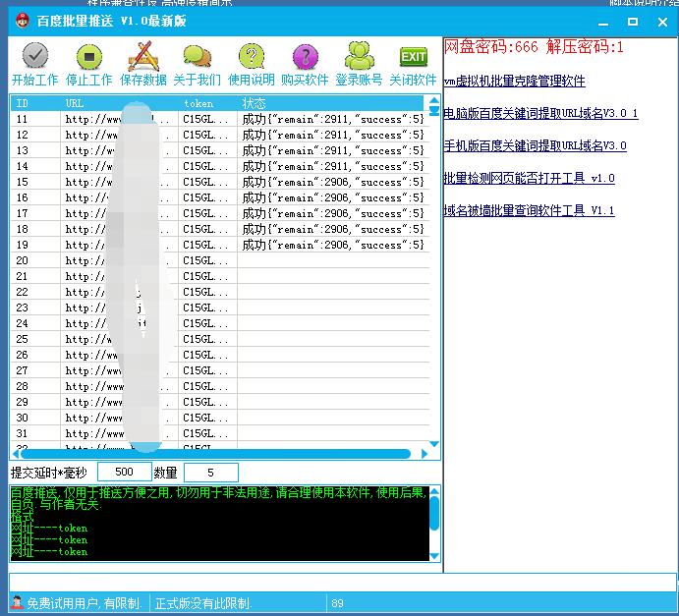Click the 登录账号 login icon
The image size is (679, 616).
click(x=359, y=57)
